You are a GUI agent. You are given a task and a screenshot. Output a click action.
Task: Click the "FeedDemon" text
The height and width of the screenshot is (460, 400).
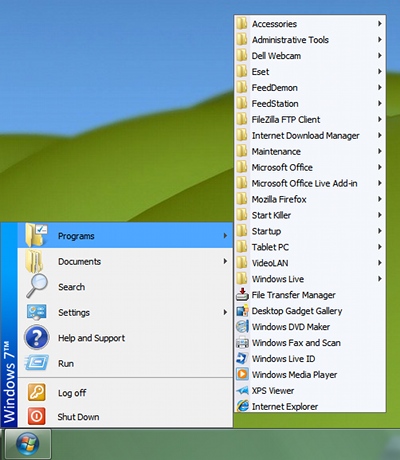click(274, 88)
